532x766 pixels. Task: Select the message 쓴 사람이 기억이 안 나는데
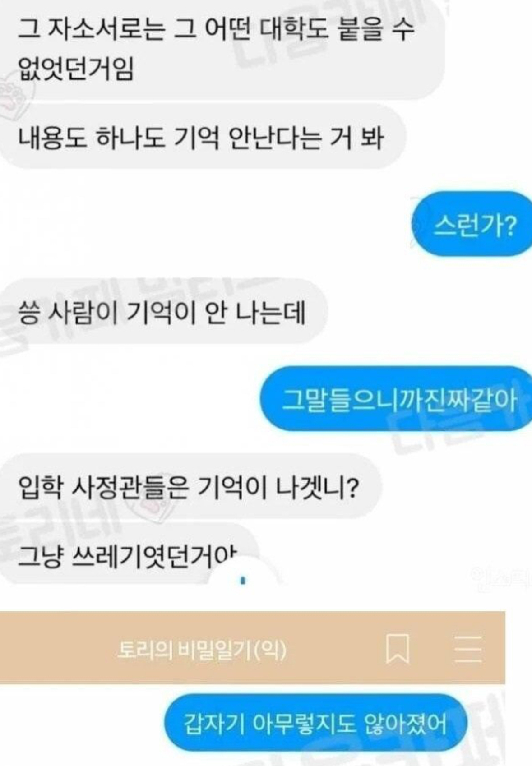click(x=162, y=311)
